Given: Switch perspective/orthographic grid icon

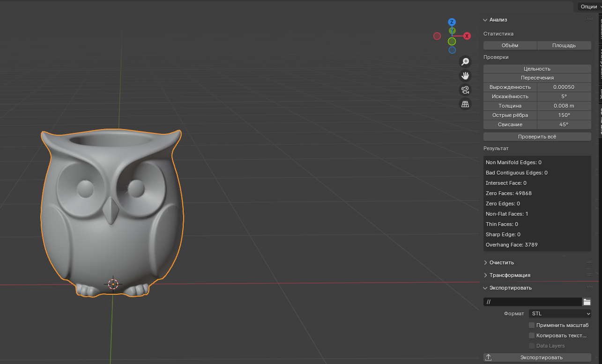Looking at the screenshot, I should (465, 104).
